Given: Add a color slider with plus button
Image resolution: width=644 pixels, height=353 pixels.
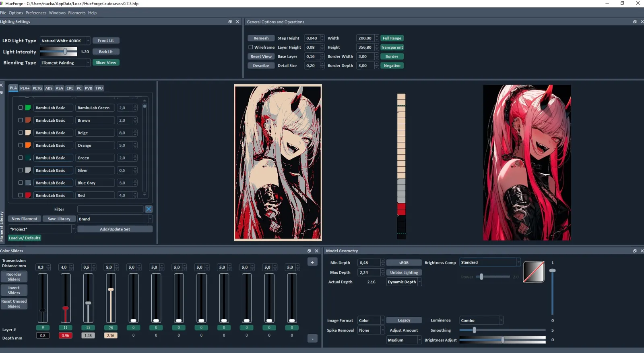Looking at the screenshot, I should coord(312,262).
